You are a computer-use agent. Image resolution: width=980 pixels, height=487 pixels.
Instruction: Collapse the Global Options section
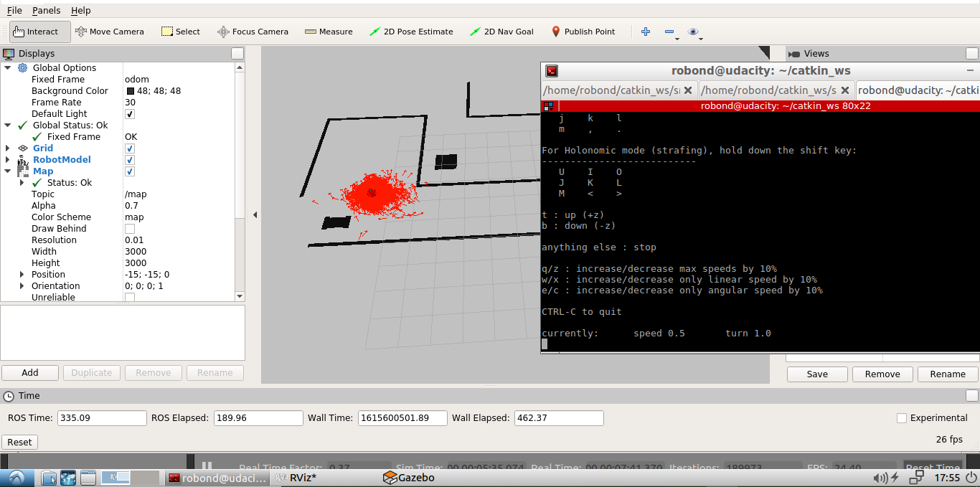point(6,67)
